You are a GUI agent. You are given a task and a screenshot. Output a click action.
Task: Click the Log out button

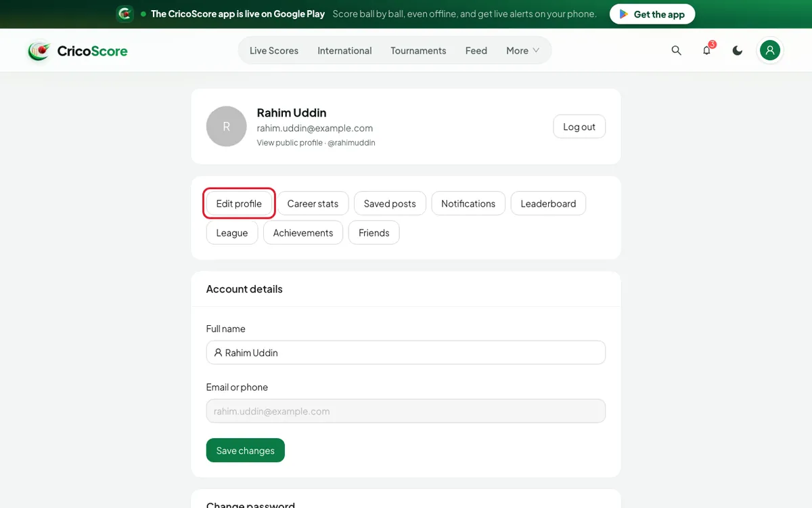tap(579, 127)
